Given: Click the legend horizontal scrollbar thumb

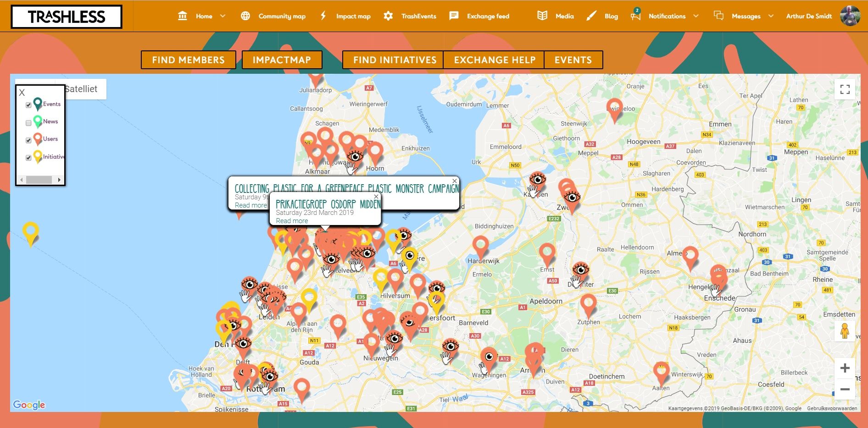Looking at the screenshot, I should (x=39, y=180).
